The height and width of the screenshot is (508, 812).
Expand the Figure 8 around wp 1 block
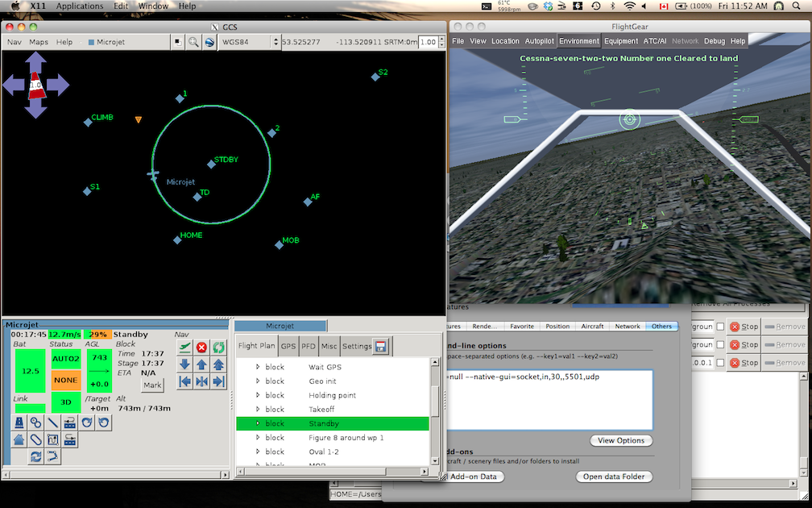(x=258, y=438)
